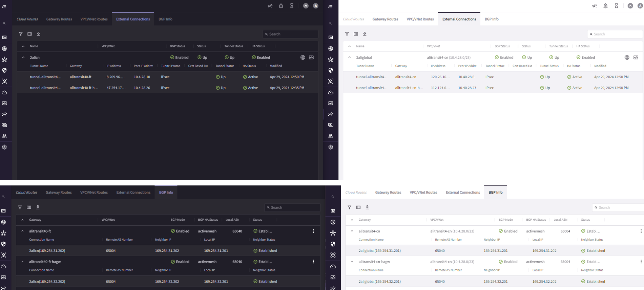Select peer IP 10.4.28.10 cell
This screenshot has height=290, width=644.
[x=142, y=77]
